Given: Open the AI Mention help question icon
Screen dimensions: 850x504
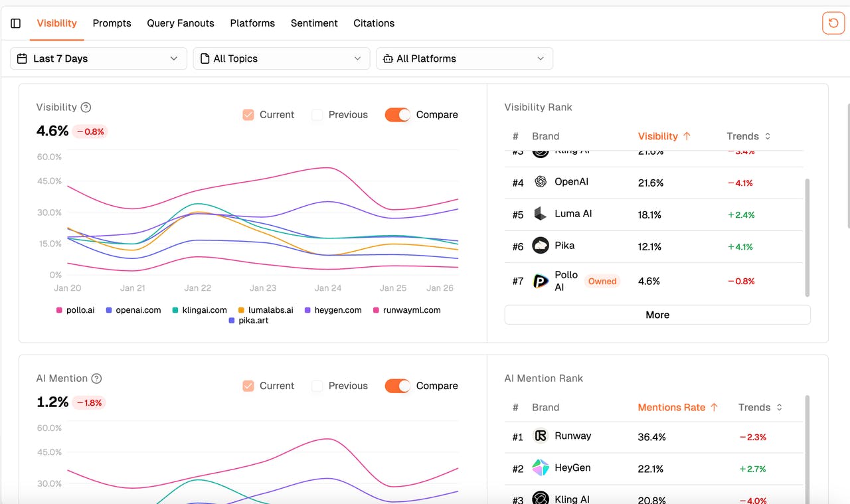Looking at the screenshot, I should point(96,378).
